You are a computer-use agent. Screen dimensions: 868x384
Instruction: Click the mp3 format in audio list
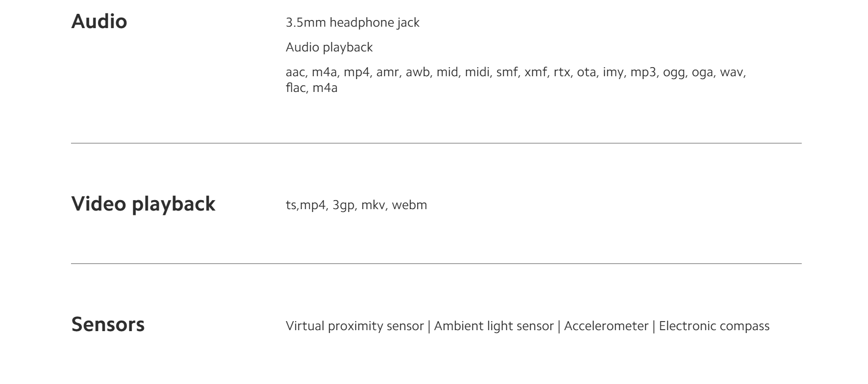point(643,72)
